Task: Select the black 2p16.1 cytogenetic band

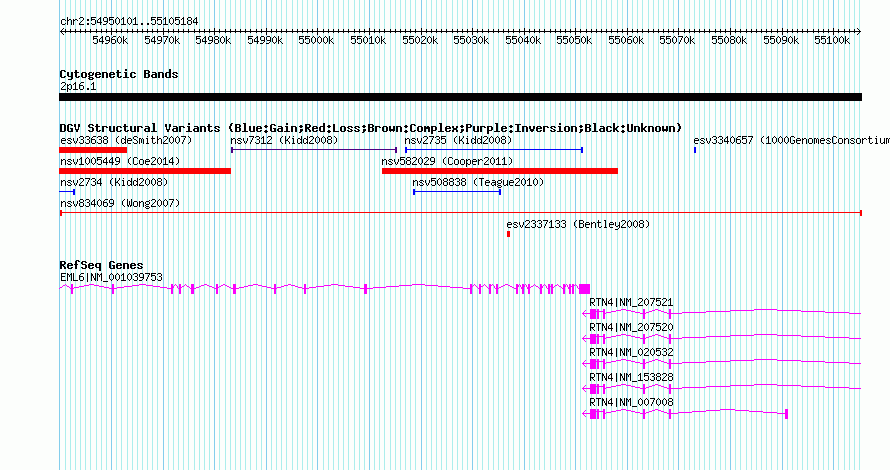Action: coord(460,97)
